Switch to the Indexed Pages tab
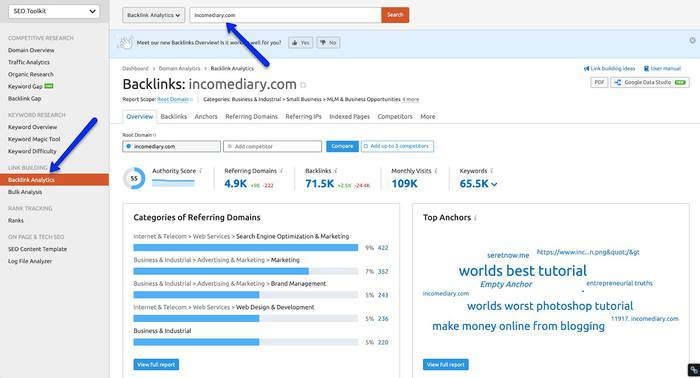The height and width of the screenshot is (378, 700). [350, 116]
